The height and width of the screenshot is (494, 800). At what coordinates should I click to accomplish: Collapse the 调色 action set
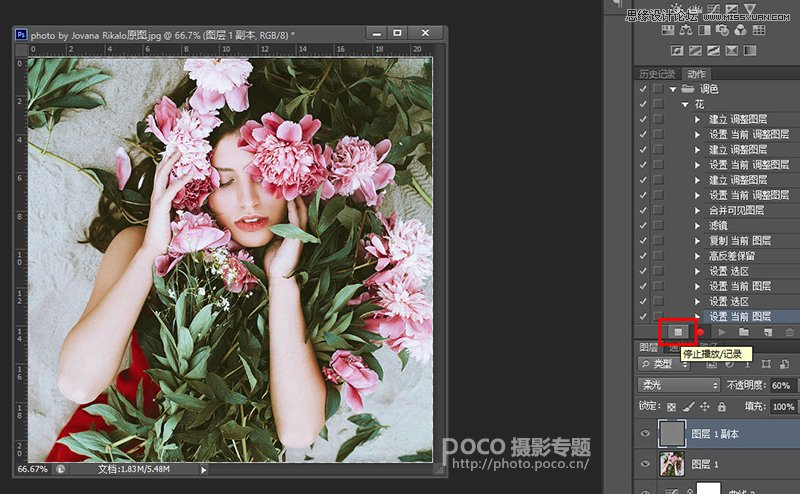click(x=673, y=89)
